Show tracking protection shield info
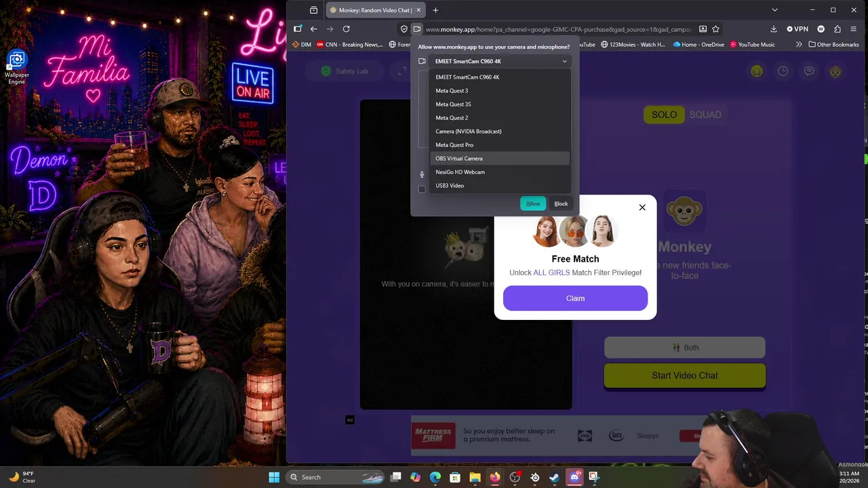This screenshot has height=488, width=868. (x=404, y=29)
